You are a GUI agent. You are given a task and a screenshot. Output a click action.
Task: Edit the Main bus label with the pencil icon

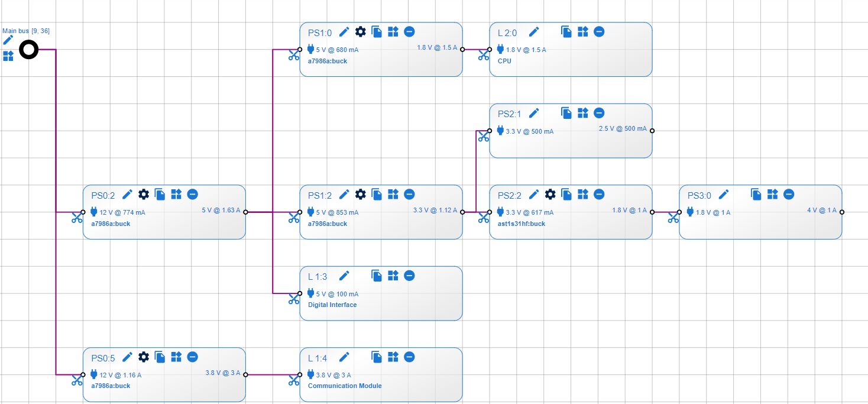tap(8, 40)
